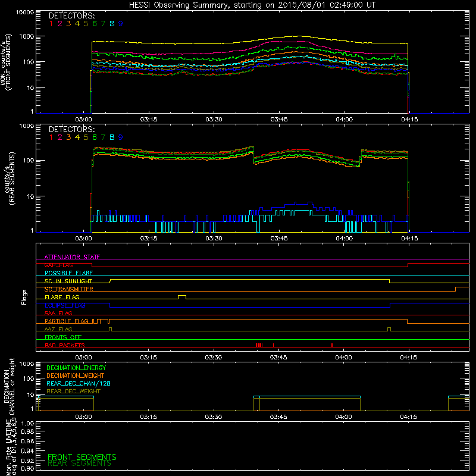Click the SC_IN_SUNLIGHT flag label
476x476 pixels.
click(x=68, y=281)
